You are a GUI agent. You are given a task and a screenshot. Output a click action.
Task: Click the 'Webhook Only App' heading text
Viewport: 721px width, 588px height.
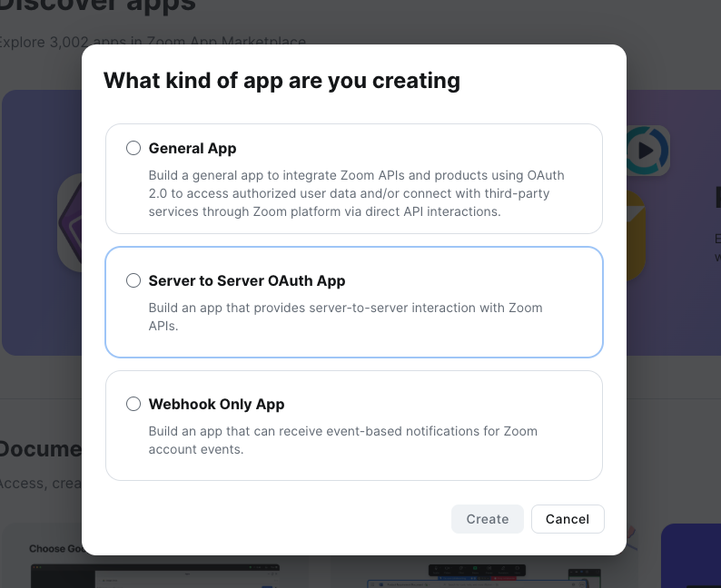[216, 404]
